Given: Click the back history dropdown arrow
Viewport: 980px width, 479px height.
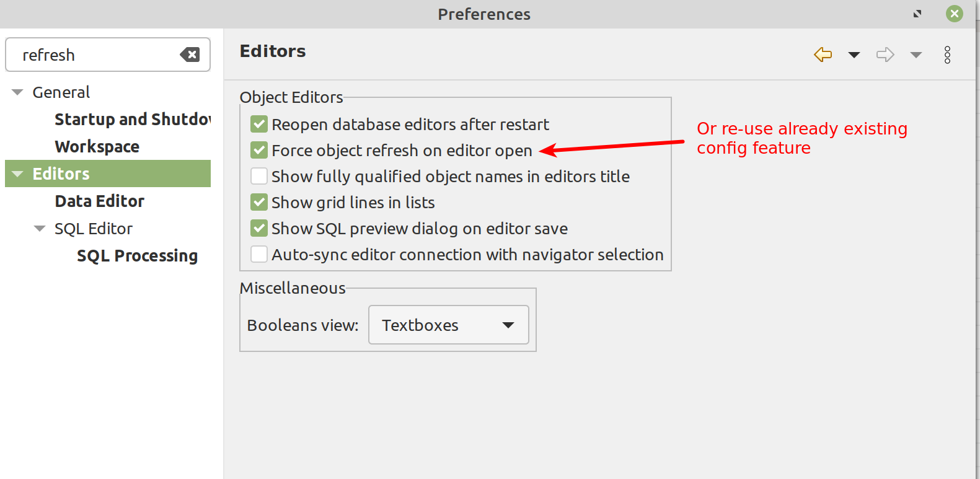Looking at the screenshot, I should tap(854, 55).
